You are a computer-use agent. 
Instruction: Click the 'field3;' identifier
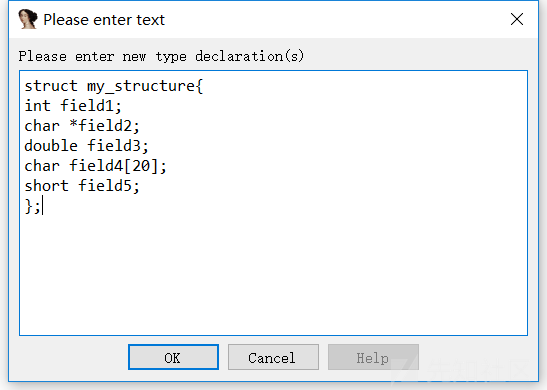tap(118, 146)
